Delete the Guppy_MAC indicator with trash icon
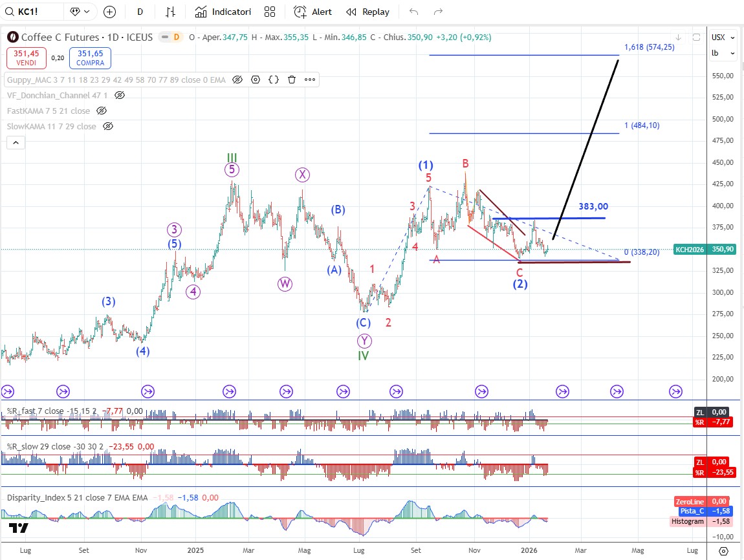The height and width of the screenshot is (560, 744). click(x=292, y=80)
